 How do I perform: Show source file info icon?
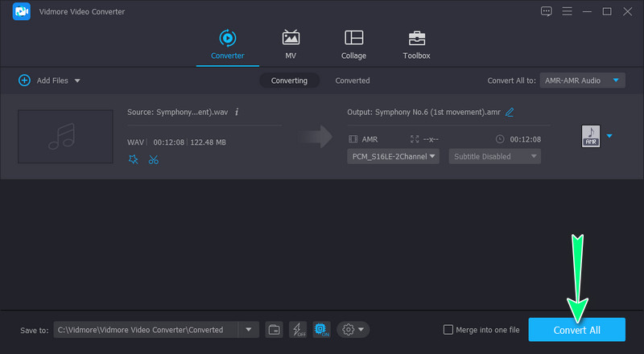tap(237, 112)
